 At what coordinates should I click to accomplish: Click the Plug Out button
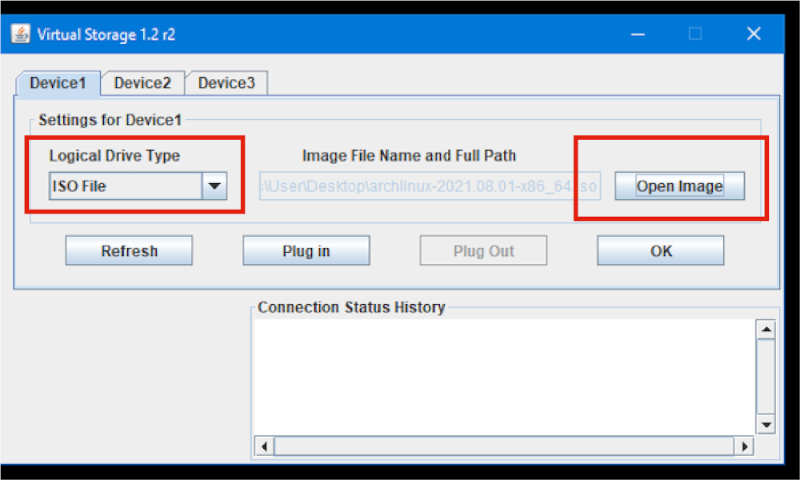483,251
